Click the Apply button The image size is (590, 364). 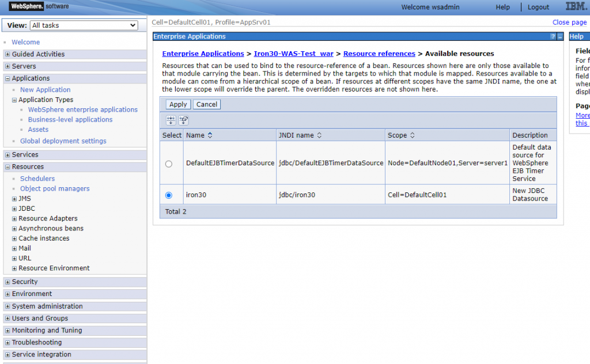tap(178, 105)
